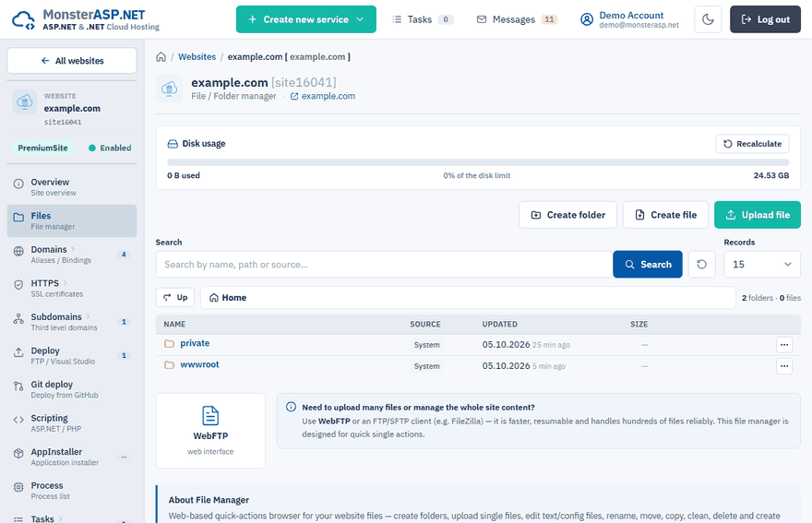Click the private folder icon
This screenshot has width=812, height=523.
169,343
